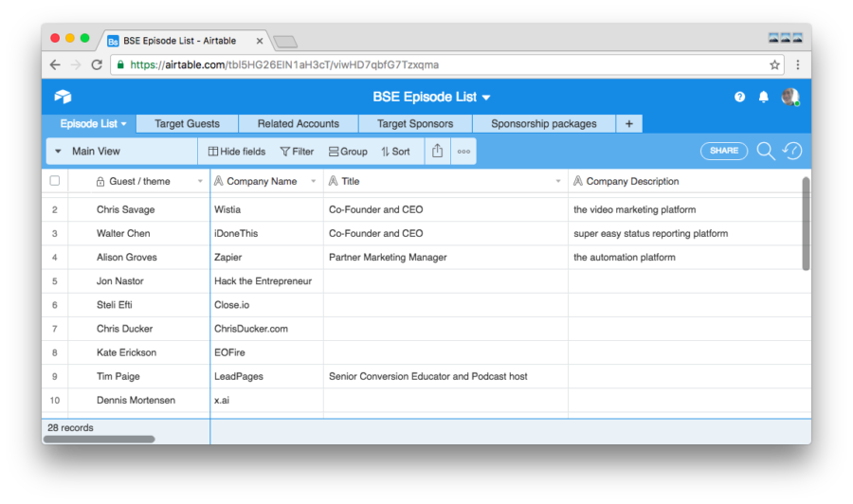
Task: Click text-type icon on Title column
Action: point(334,181)
